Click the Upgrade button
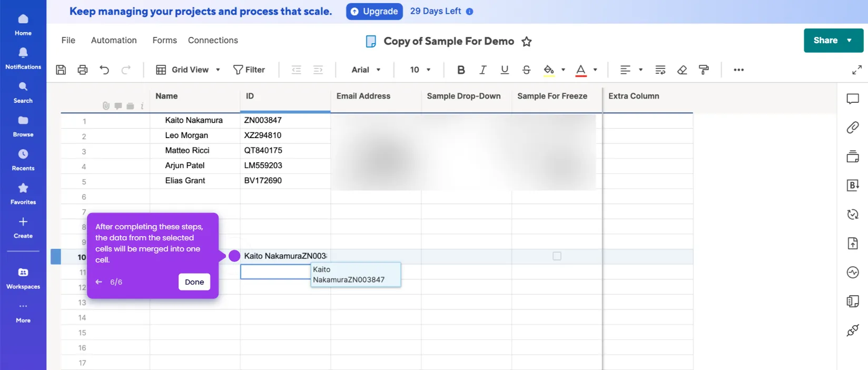 pyautogui.click(x=374, y=11)
